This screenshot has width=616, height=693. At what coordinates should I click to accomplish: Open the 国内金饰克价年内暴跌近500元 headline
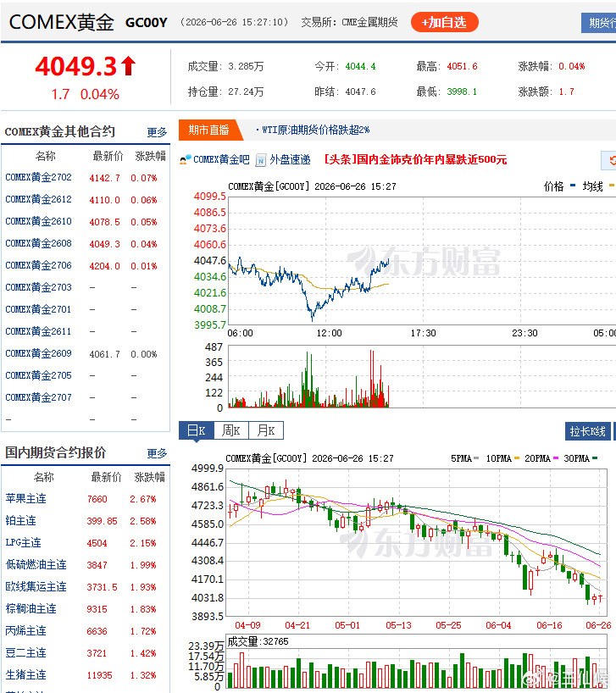pos(415,159)
